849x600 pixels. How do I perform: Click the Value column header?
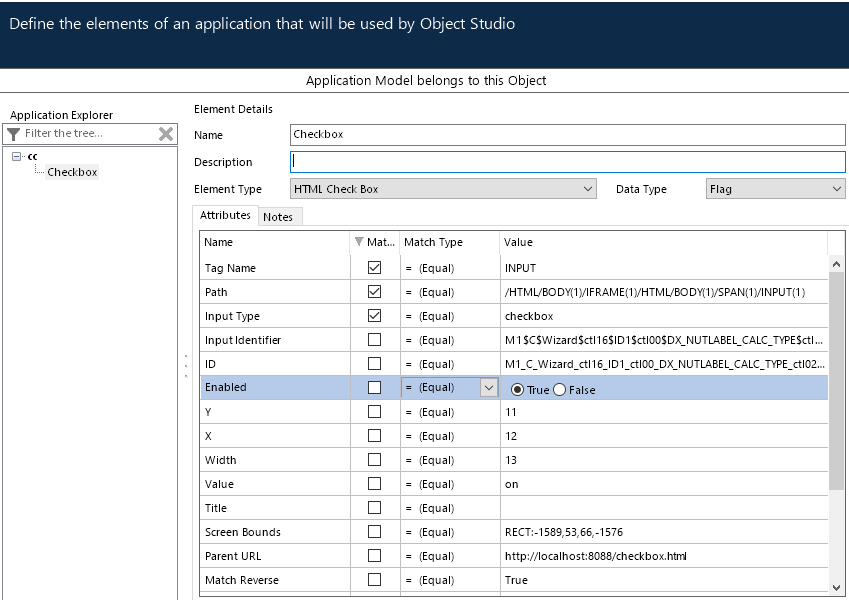click(x=663, y=242)
